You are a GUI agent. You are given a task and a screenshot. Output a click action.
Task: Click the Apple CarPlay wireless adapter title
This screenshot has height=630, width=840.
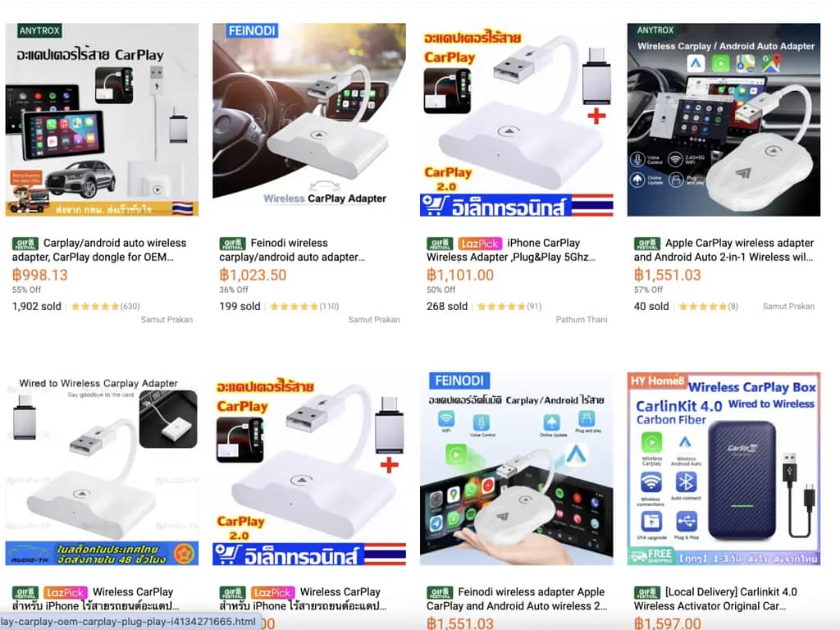tap(724, 250)
